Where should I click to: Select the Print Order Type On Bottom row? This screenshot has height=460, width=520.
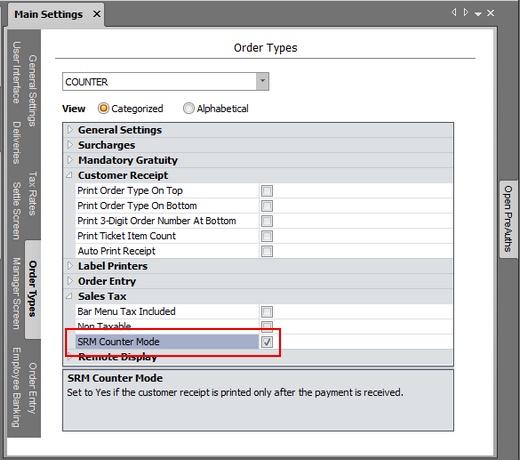point(264,206)
